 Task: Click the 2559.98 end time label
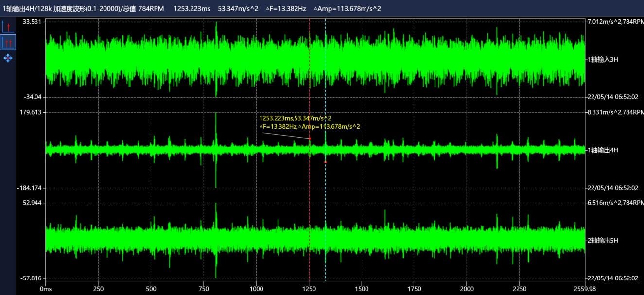click(584, 288)
